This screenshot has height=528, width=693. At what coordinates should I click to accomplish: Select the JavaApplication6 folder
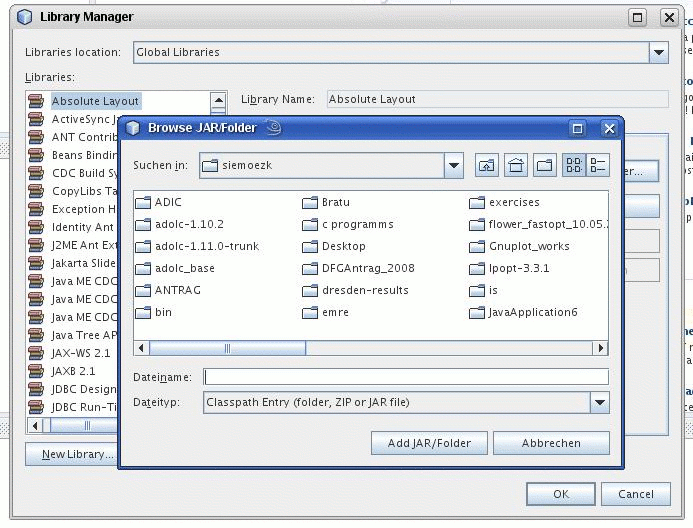523,312
